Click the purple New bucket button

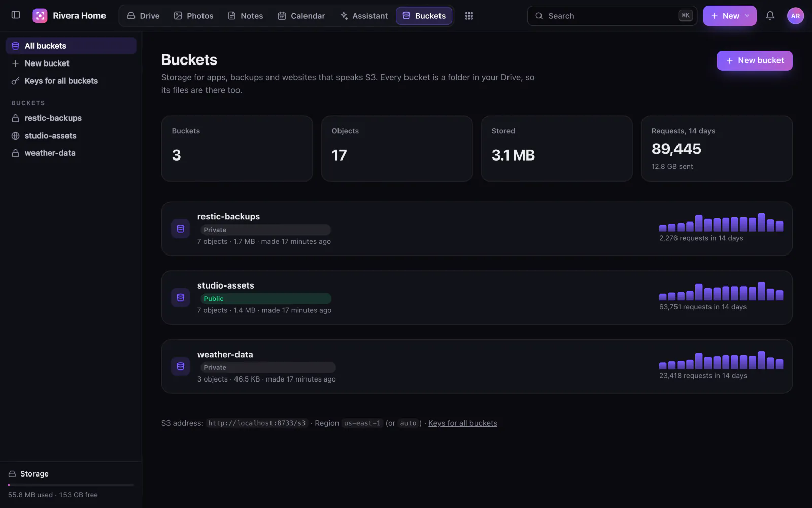tap(754, 60)
